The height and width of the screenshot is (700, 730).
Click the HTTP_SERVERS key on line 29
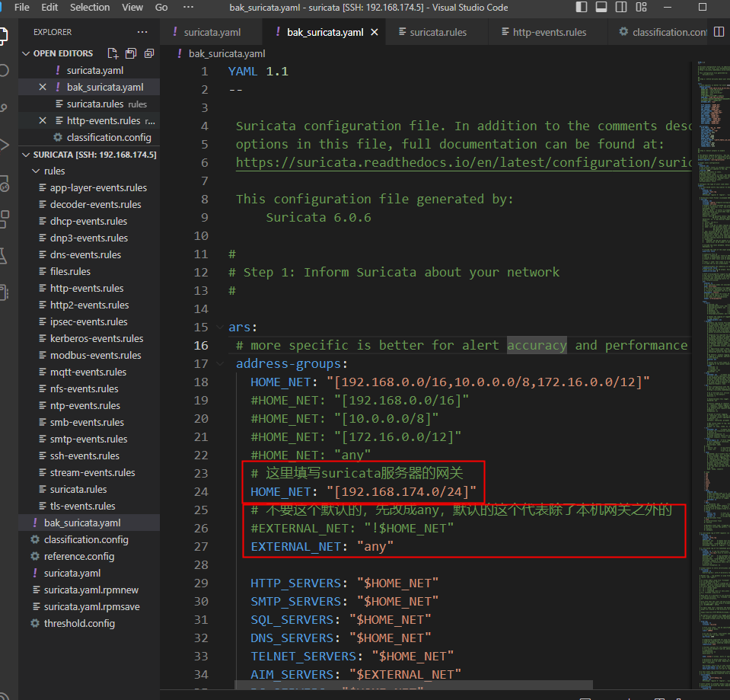[296, 583]
